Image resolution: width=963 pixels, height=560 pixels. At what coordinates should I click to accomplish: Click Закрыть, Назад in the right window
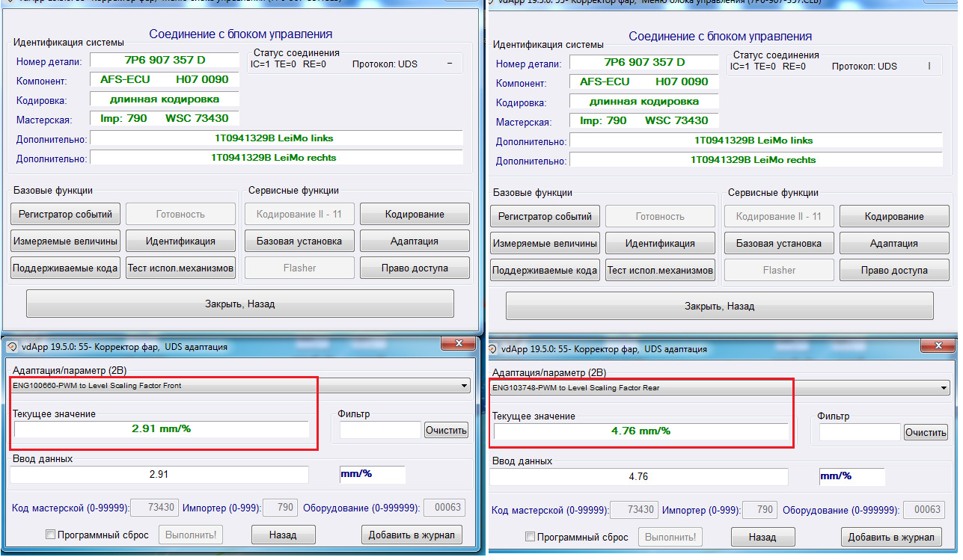(720, 307)
